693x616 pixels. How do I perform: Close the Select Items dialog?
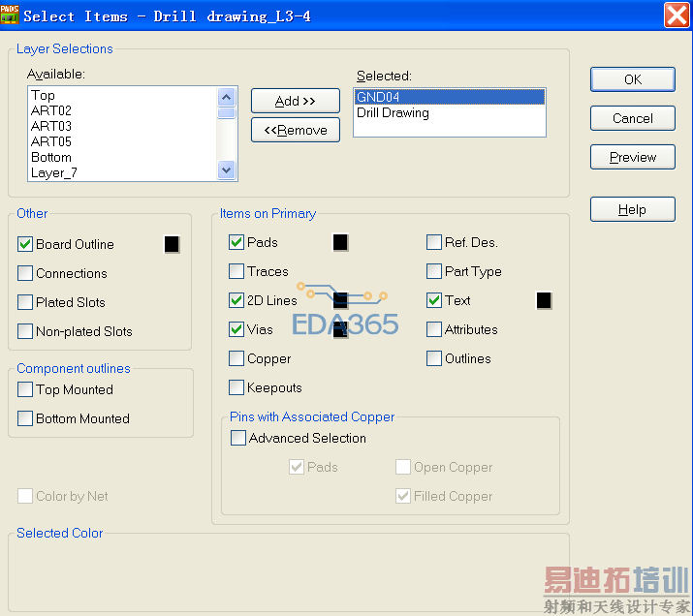[677, 15]
